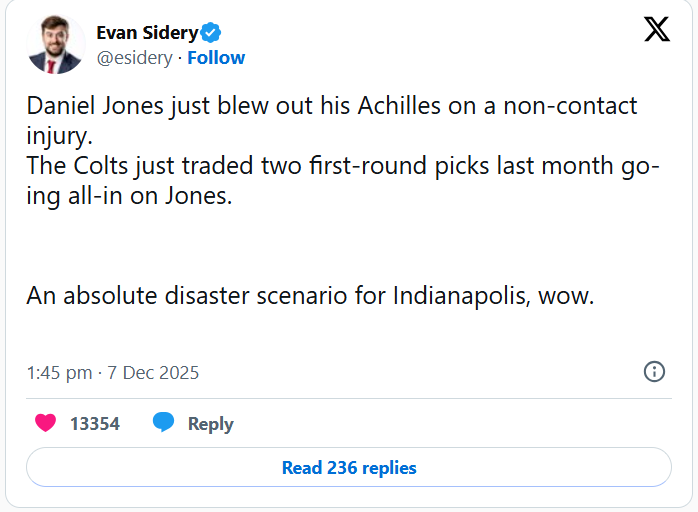Click the X logo icon
Screen dimensions: 698x512
click(x=657, y=30)
